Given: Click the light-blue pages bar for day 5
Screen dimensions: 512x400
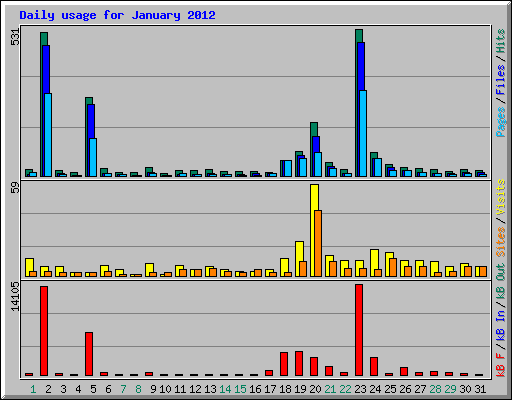Looking at the screenshot, I should [x=93, y=157].
